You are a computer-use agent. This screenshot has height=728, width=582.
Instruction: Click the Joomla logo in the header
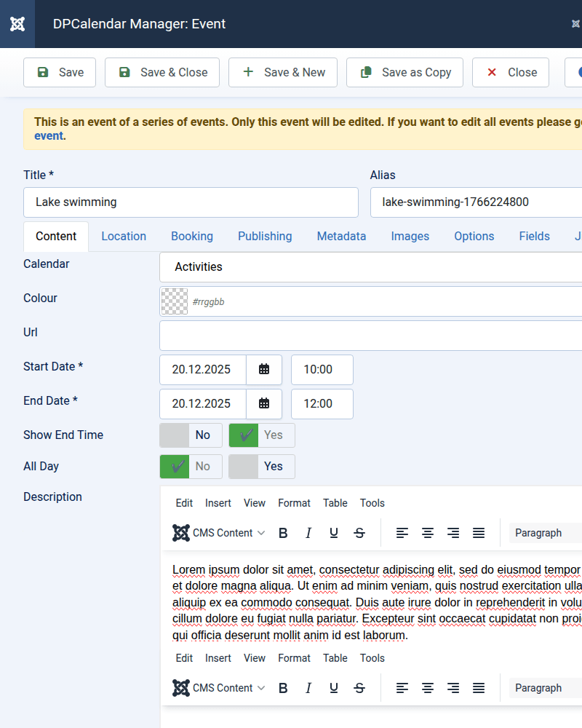(17, 24)
